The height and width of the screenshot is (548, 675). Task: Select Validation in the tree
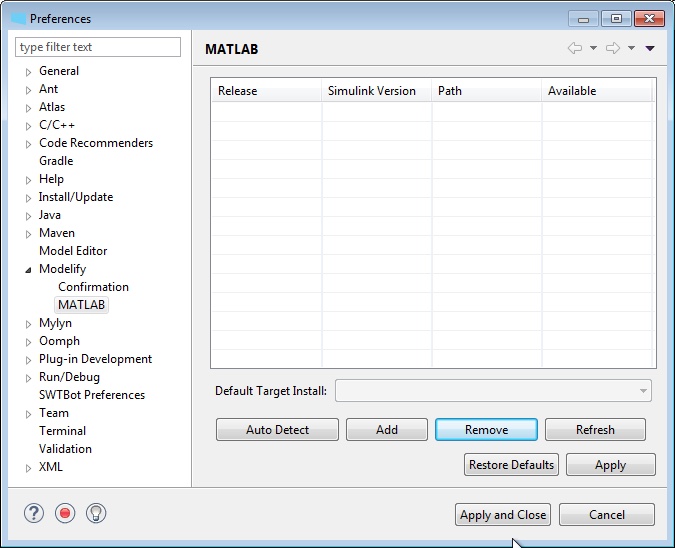click(65, 449)
